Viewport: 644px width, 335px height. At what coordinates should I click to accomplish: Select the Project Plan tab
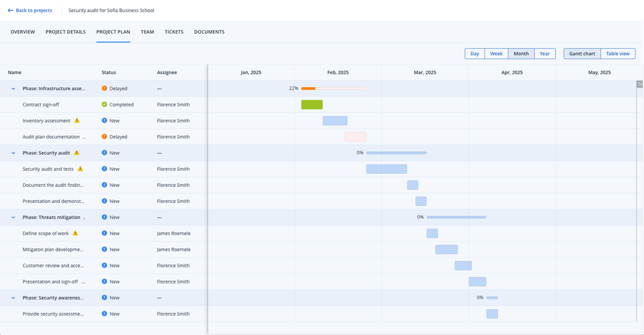[x=113, y=32]
